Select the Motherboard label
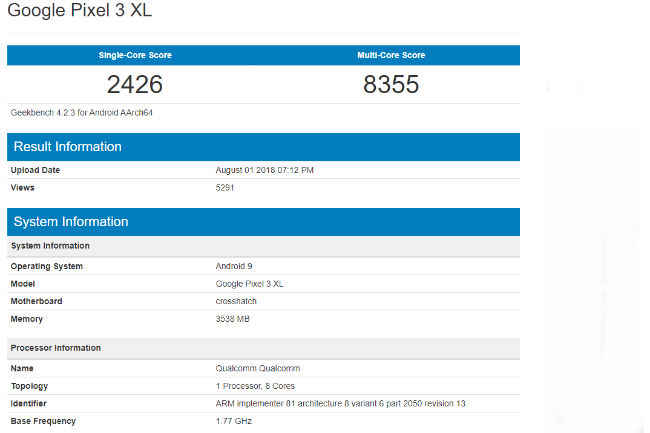 click(36, 301)
